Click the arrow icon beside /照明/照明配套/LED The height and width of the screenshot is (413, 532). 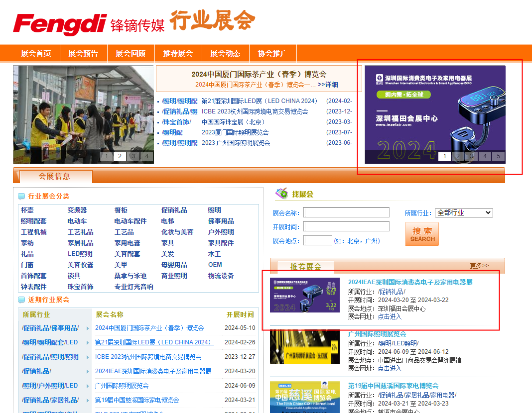88,342
